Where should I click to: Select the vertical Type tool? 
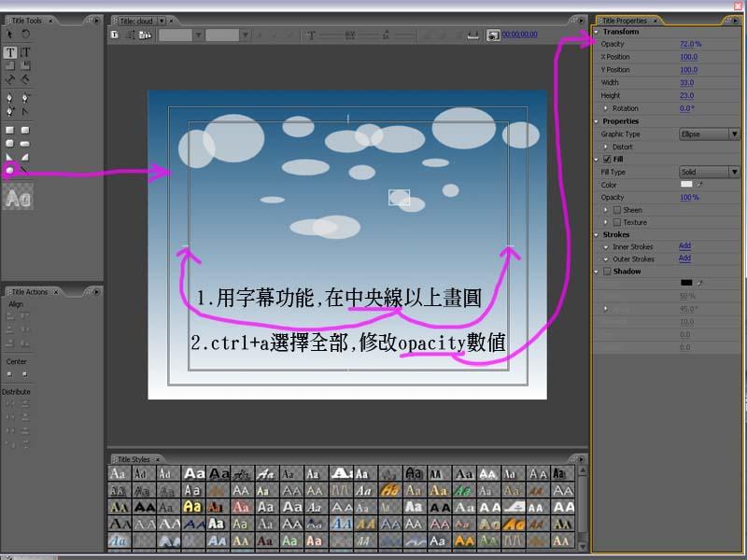(23, 52)
